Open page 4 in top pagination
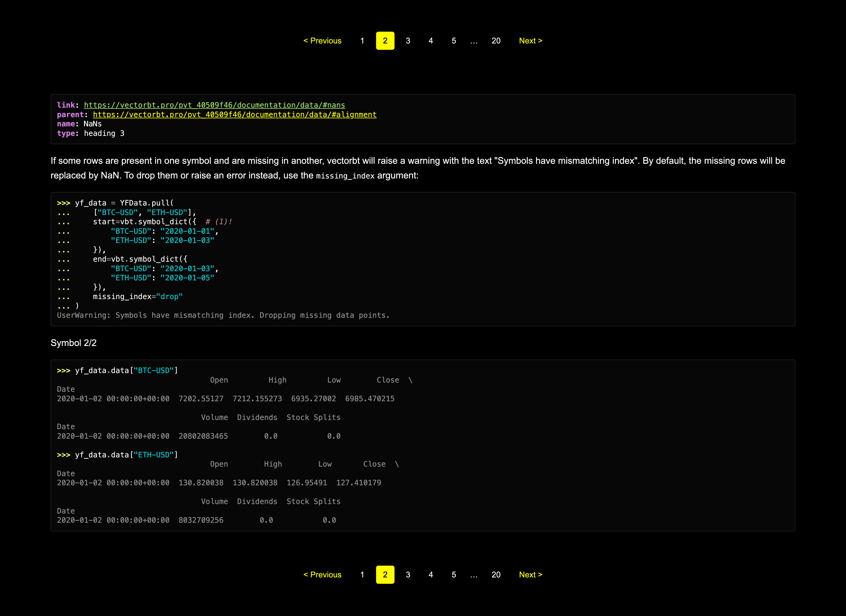This screenshot has width=846, height=616. point(430,41)
